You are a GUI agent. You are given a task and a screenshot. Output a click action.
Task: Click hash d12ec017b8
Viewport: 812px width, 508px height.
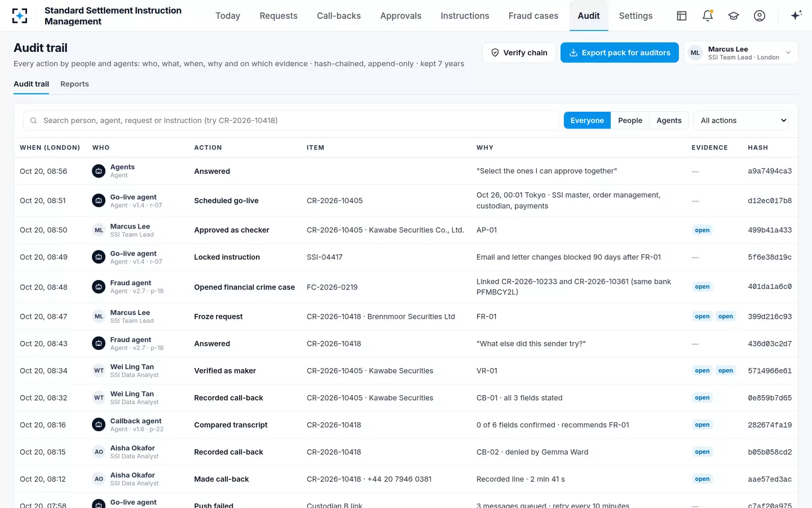[770, 200]
